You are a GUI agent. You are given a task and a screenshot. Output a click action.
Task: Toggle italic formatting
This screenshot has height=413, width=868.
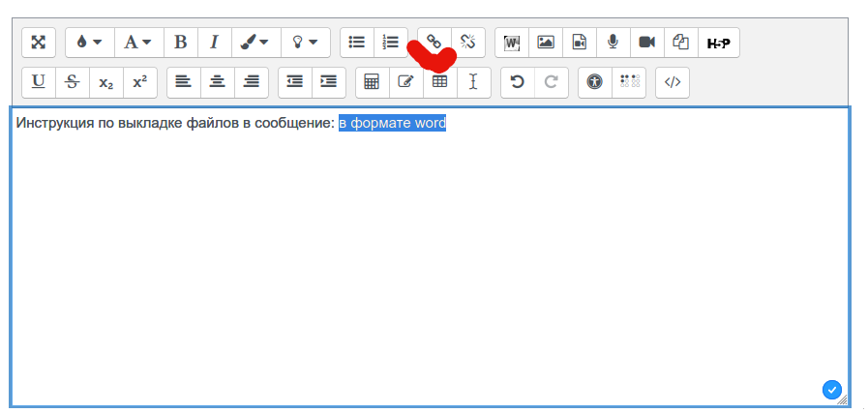[214, 43]
